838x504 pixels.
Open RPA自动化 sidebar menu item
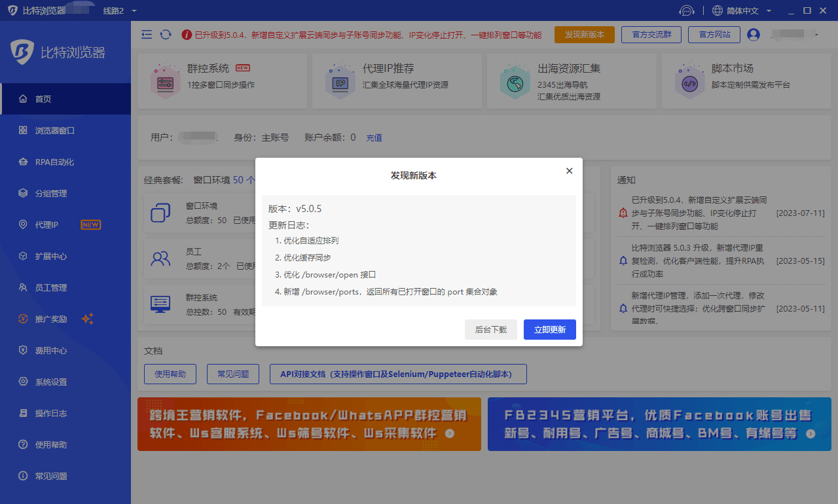click(x=54, y=162)
